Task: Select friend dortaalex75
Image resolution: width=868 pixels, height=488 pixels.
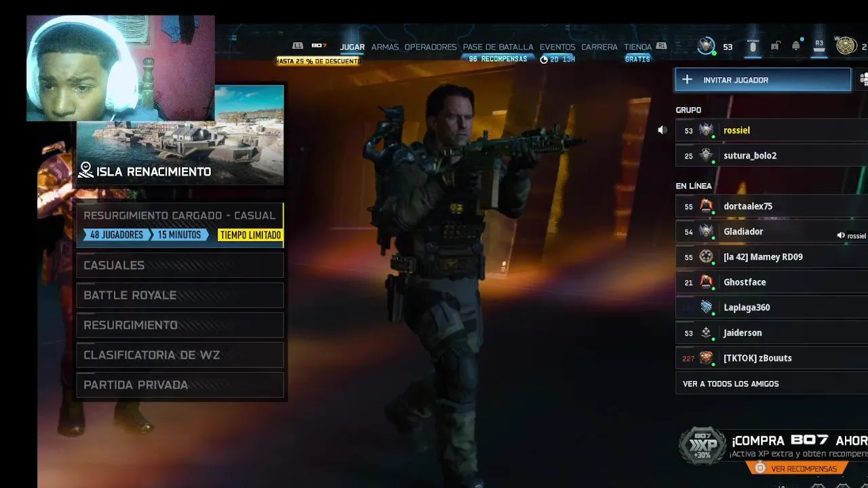Action: 772,206
